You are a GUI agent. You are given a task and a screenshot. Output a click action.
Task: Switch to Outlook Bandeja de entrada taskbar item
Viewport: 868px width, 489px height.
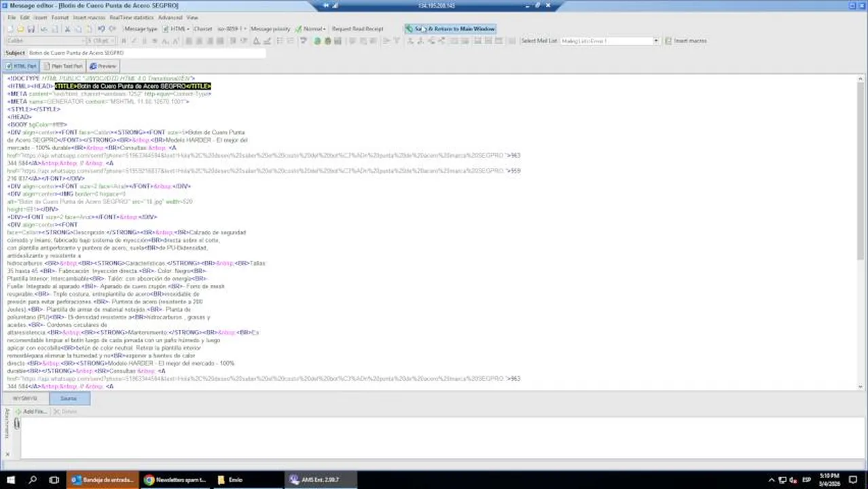103,479
